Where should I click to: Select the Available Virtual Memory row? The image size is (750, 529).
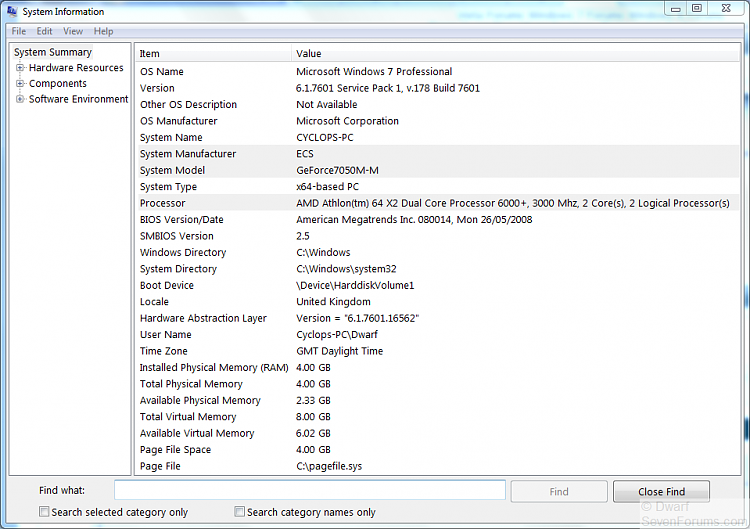point(438,433)
